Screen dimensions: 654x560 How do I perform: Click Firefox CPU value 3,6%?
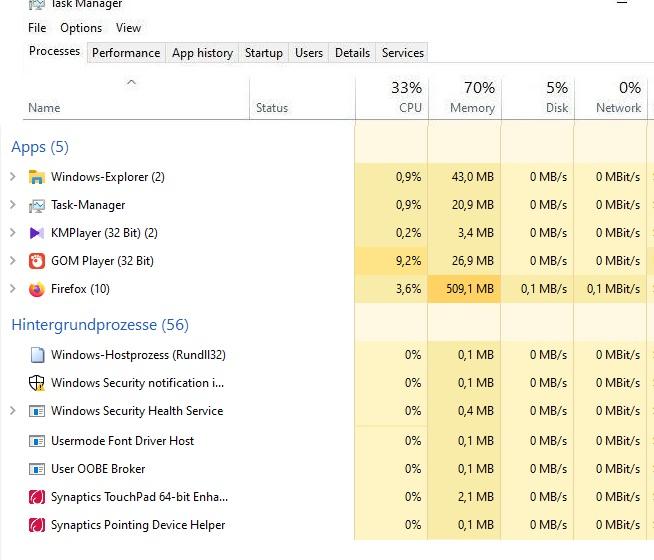tap(408, 289)
